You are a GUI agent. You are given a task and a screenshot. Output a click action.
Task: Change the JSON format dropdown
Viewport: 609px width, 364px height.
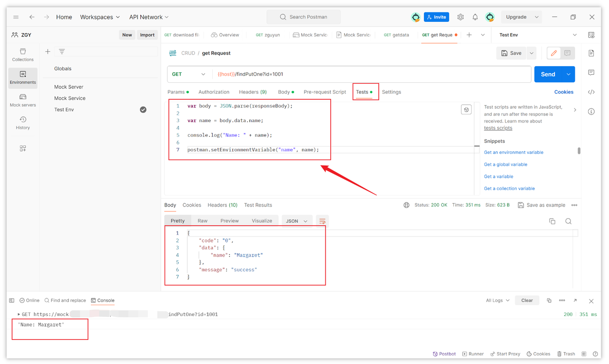(296, 221)
